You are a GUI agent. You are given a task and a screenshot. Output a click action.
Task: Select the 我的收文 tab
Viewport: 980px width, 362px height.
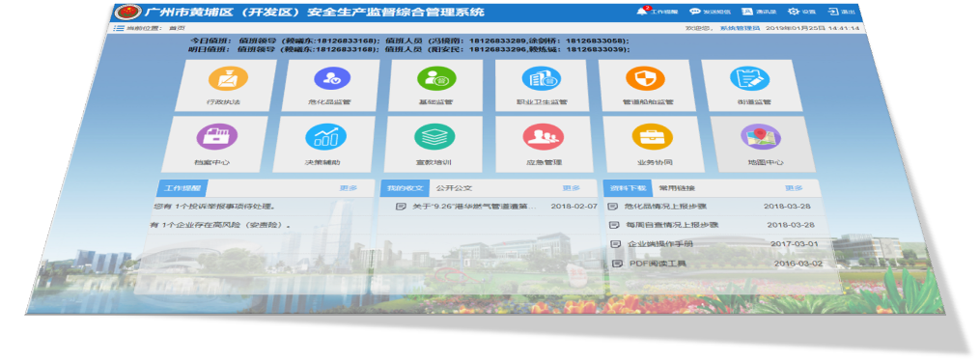pos(405,187)
